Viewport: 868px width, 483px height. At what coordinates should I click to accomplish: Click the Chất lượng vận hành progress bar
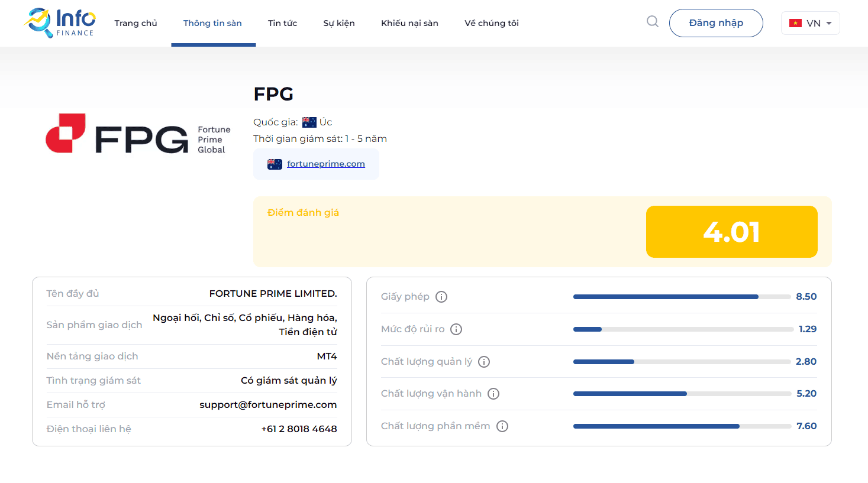click(x=682, y=394)
